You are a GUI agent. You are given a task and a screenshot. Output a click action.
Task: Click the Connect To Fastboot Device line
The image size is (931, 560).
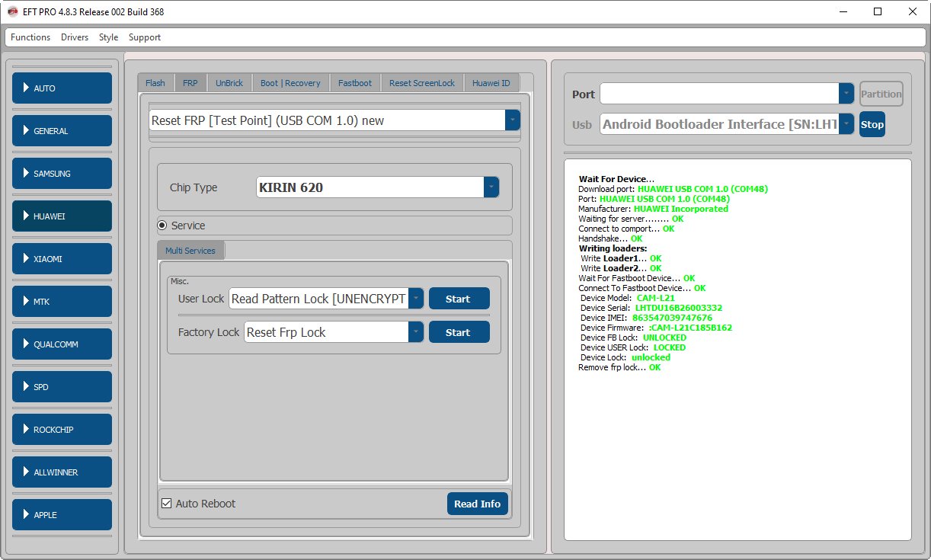[x=642, y=288]
